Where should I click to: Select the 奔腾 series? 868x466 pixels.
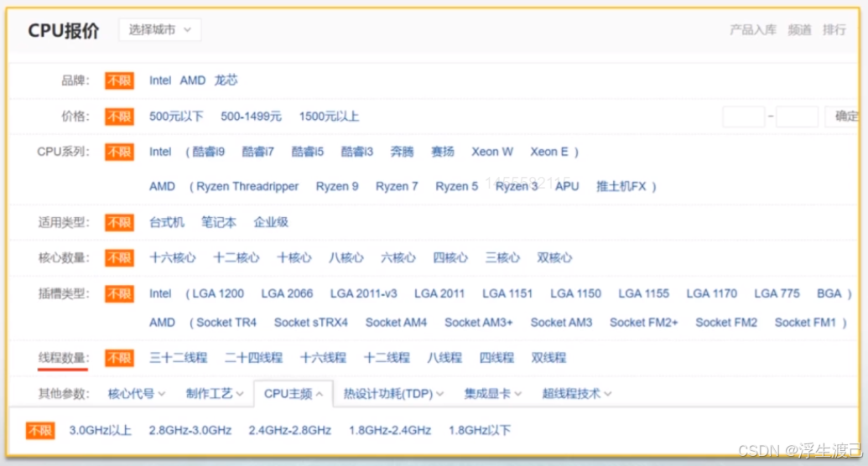coord(402,152)
